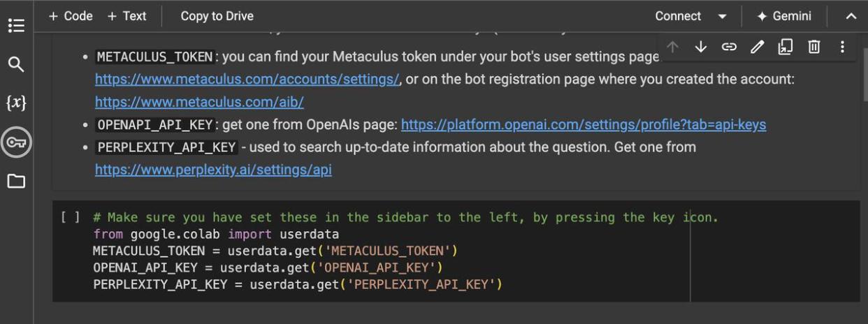Open cell in tab mirror icon

click(x=786, y=47)
